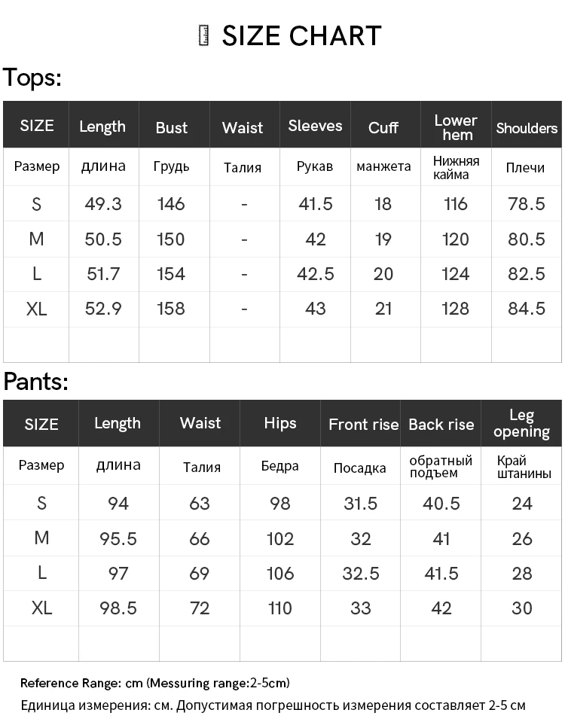This screenshot has height=728, width=565.
Task: Click the Hips column header in Pants
Action: pyautogui.click(x=280, y=423)
